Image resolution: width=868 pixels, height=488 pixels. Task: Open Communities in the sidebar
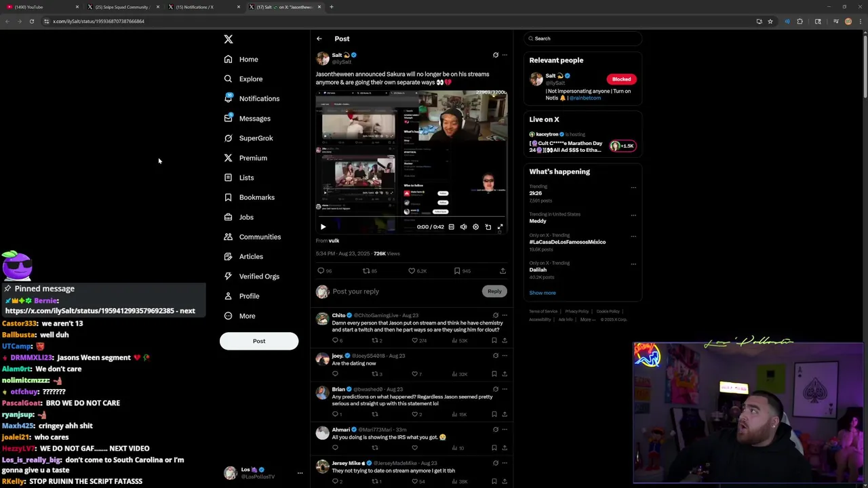(252, 237)
